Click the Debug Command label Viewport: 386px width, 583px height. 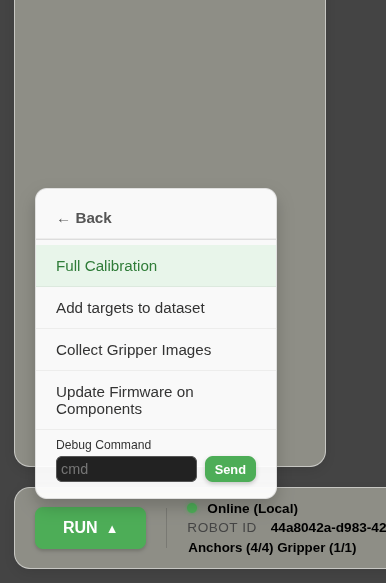(x=103, y=445)
